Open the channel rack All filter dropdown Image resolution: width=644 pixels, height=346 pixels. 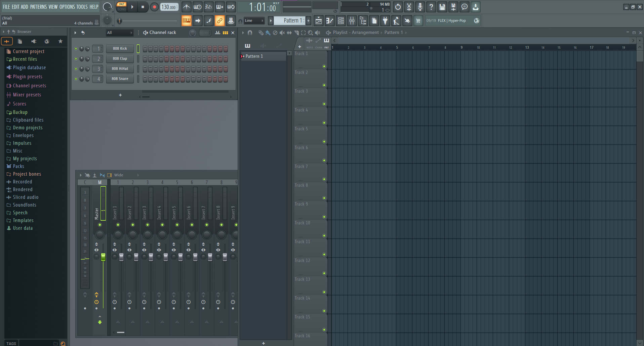point(120,33)
